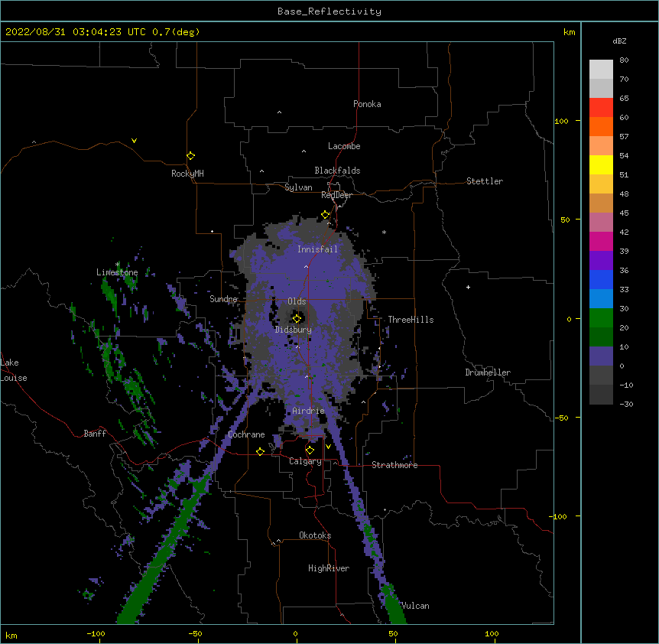Pick the green 30 dBZ legend swatch
This screenshot has height=644, width=659.
coord(601,318)
